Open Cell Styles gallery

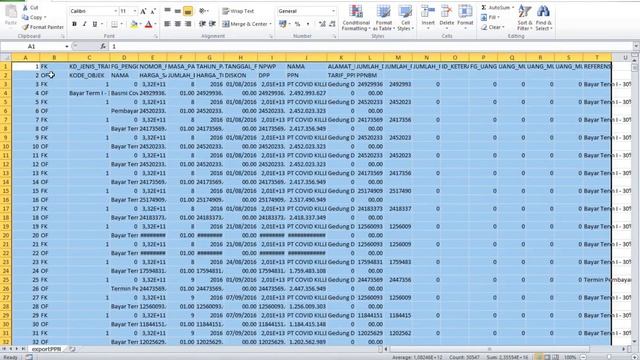click(405, 18)
